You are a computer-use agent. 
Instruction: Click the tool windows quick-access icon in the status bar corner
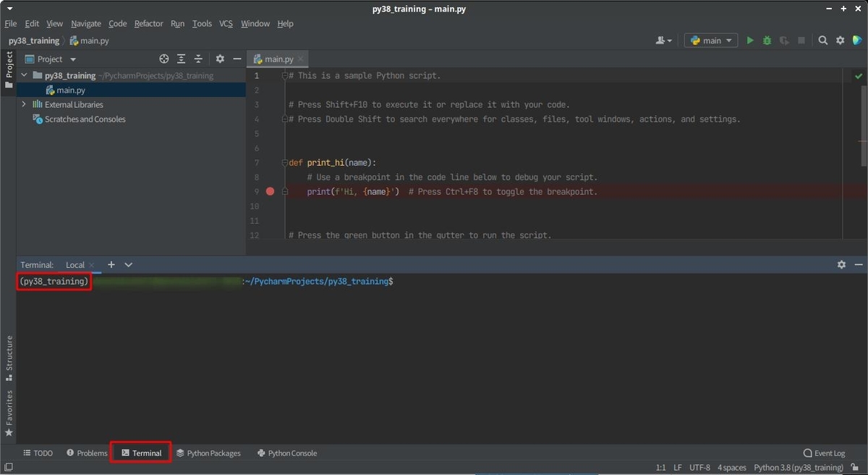click(7, 468)
